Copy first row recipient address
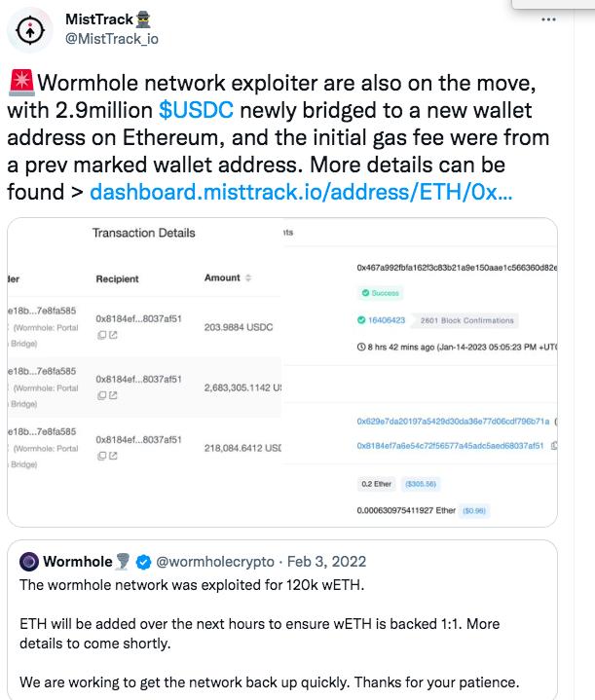Screen dimensions: 595x700 pyautogui.click(x=101, y=336)
